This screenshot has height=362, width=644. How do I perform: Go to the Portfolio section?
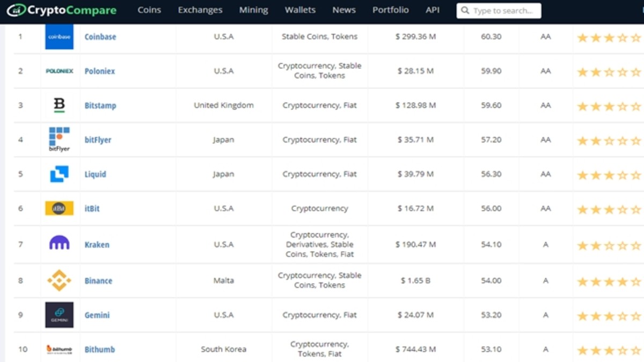[391, 10]
